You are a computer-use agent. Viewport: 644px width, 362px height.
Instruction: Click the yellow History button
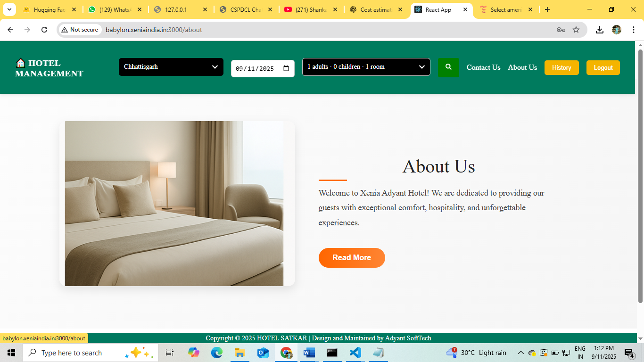pos(561,67)
